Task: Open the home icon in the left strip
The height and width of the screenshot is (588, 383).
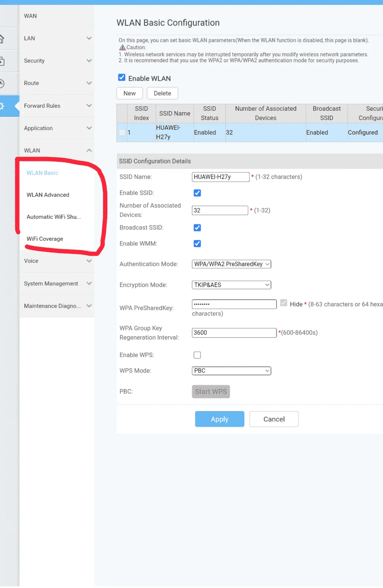Action: point(2,39)
